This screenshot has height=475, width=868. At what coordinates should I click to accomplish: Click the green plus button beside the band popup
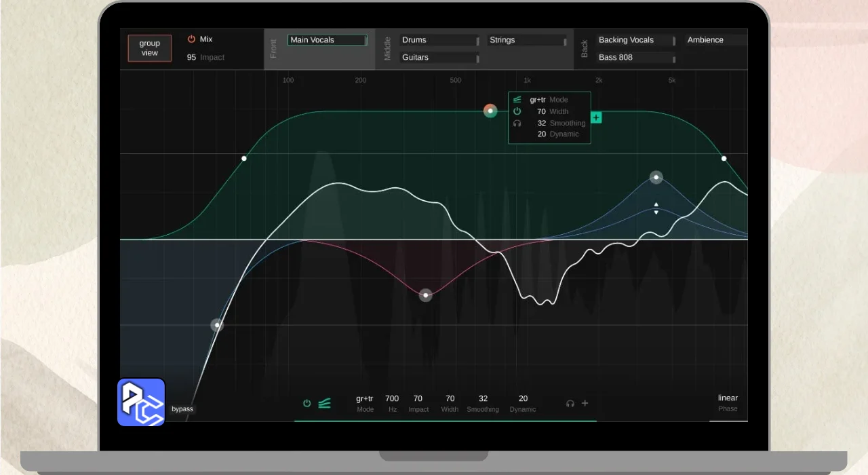596,117
